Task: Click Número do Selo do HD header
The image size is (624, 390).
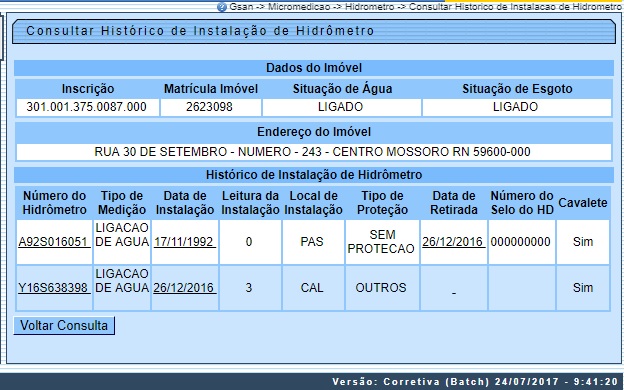Action: pos(522,203)
